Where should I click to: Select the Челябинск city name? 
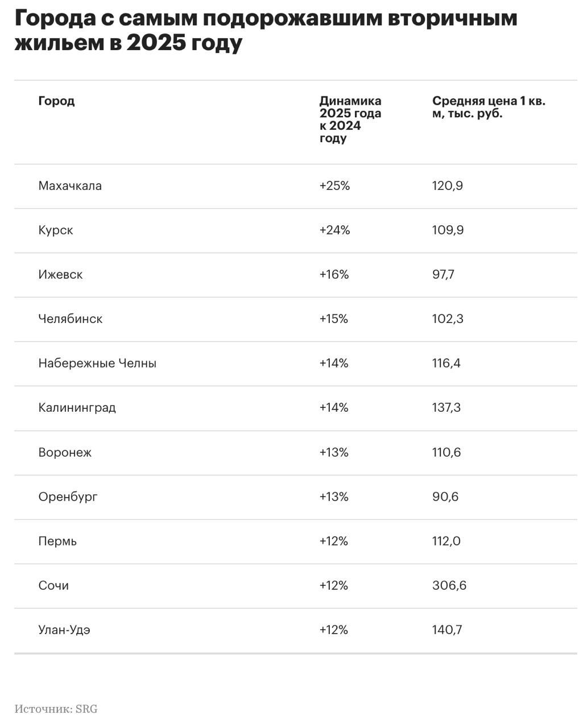pyautogui.click(x=71, y=319)
